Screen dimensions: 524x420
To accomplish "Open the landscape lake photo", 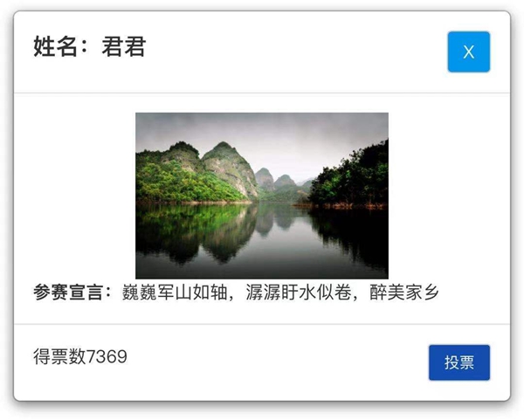I will (262, 196).
